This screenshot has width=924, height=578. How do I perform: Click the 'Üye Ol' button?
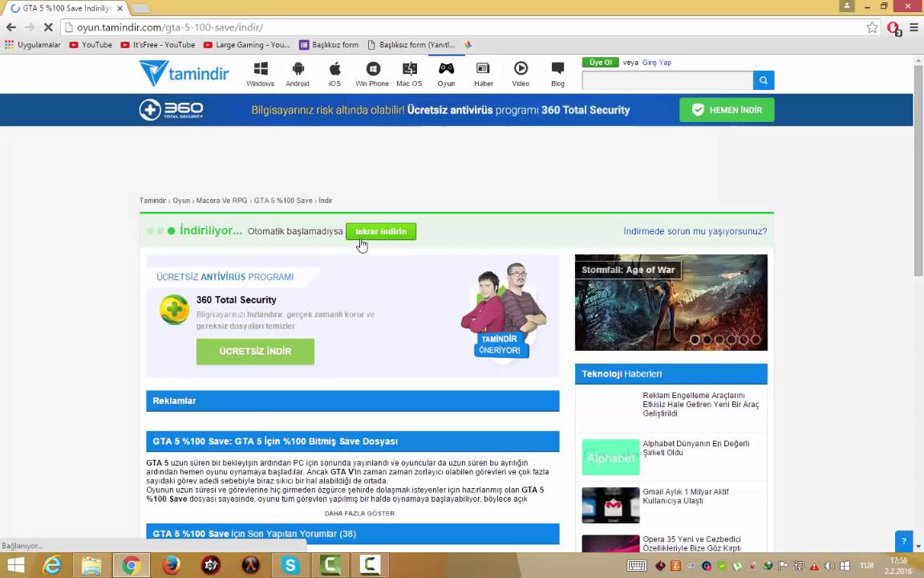pyautogui.click(x=601, y=63)
